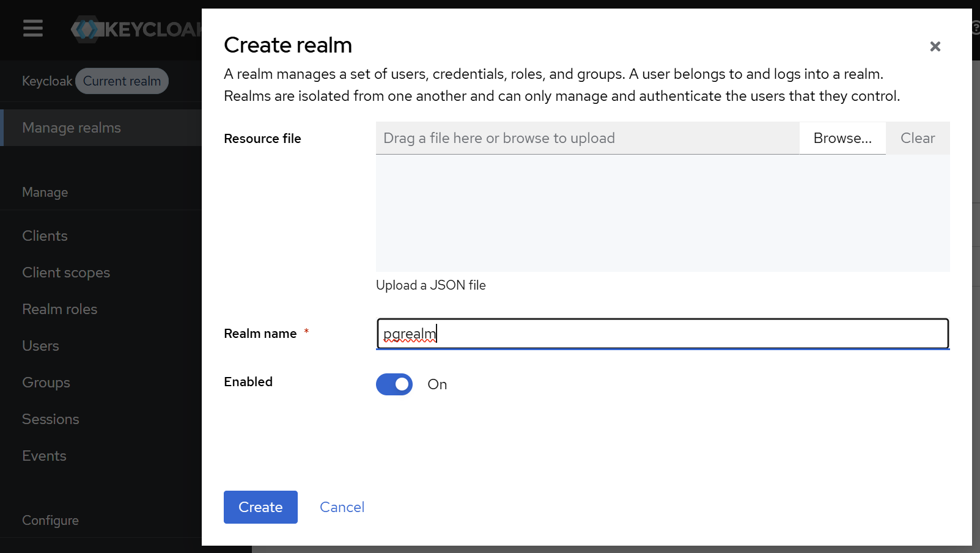Open the Users section

click(x=40, y=345)
